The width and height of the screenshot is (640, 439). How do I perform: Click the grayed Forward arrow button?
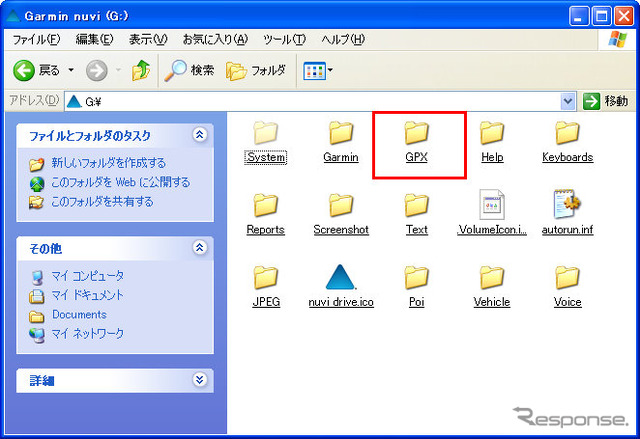pos(97,71)
